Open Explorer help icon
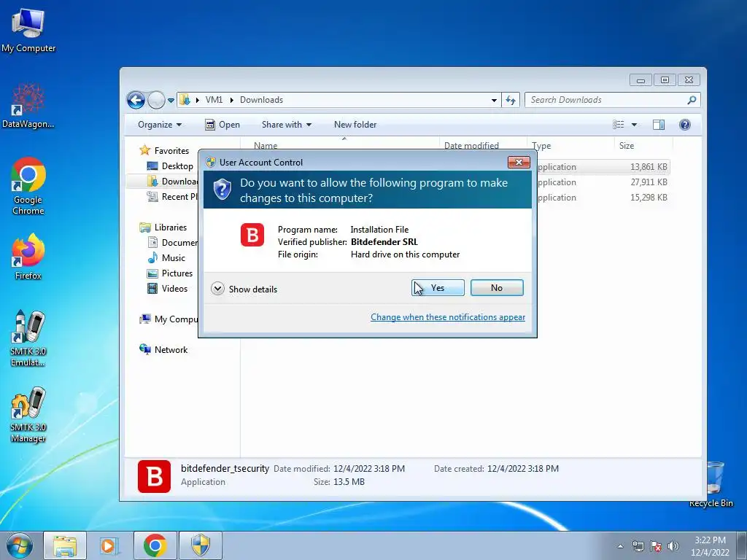The width and height of the screenshot is (747, 560). (x=684, y=125)
